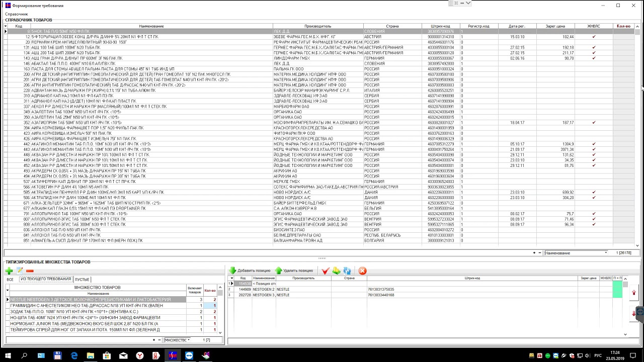Click Удалить позицию button

click(x=294, y=271)
